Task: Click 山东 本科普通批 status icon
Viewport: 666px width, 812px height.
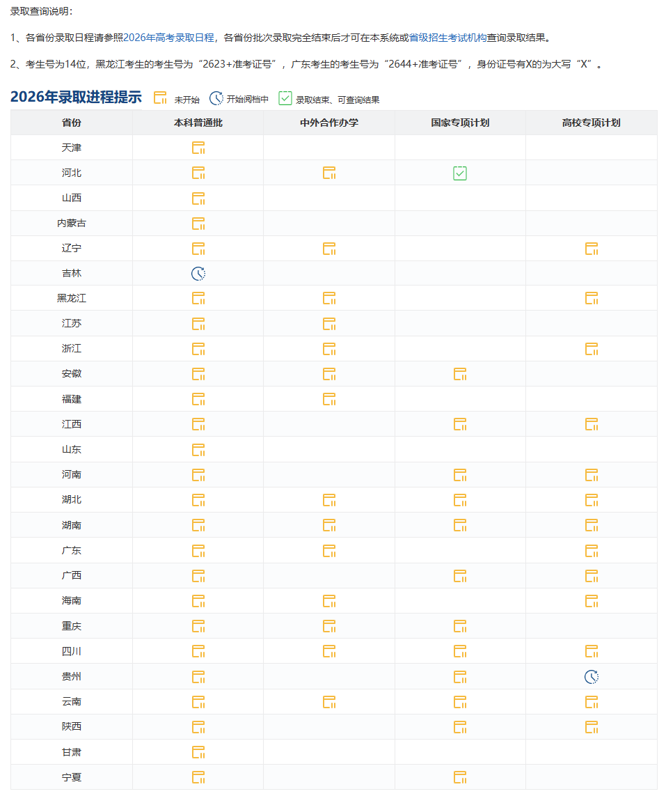Action: tap(198, 450)
